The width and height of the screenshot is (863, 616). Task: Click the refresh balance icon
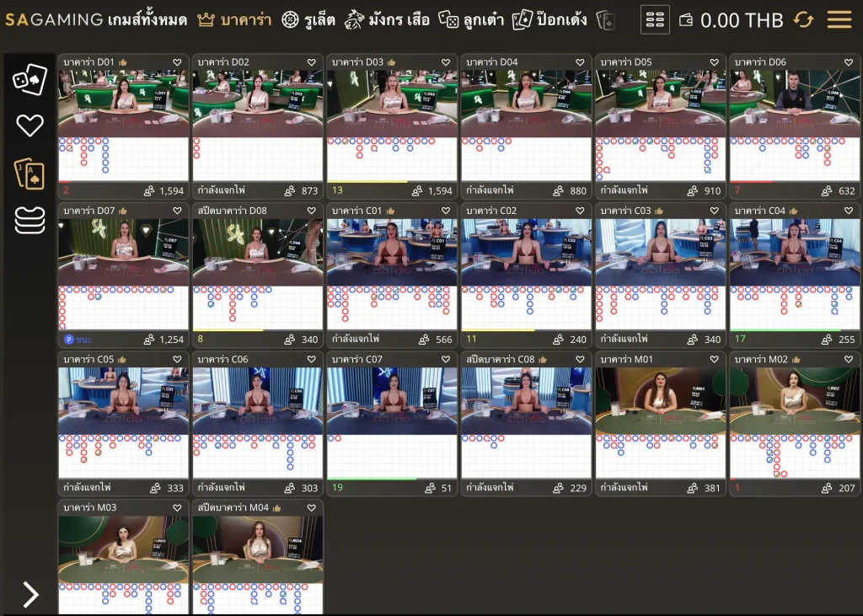pyautogui.click(x=803, y=19)
